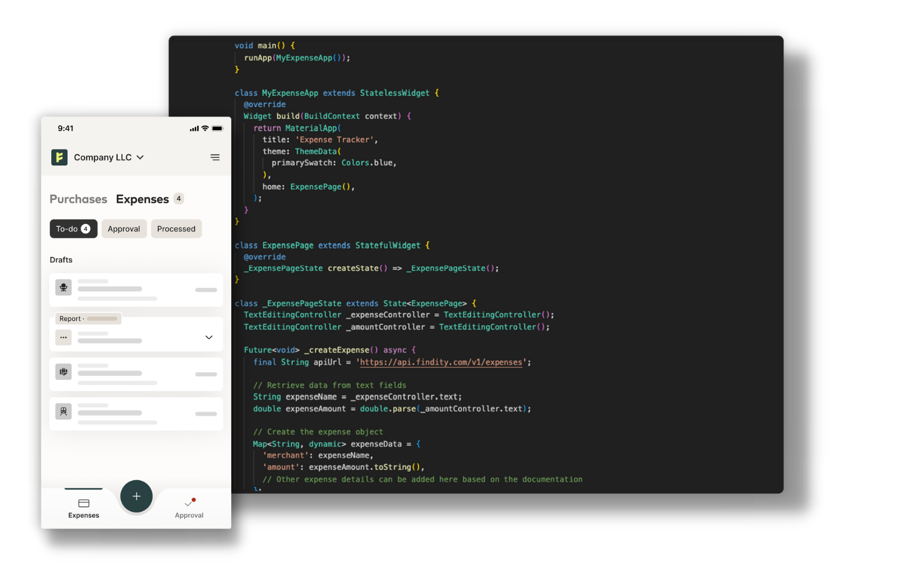Screen dimensions: 924x576
Task: Click the Findity app logo icon
Action: point(59,157)
